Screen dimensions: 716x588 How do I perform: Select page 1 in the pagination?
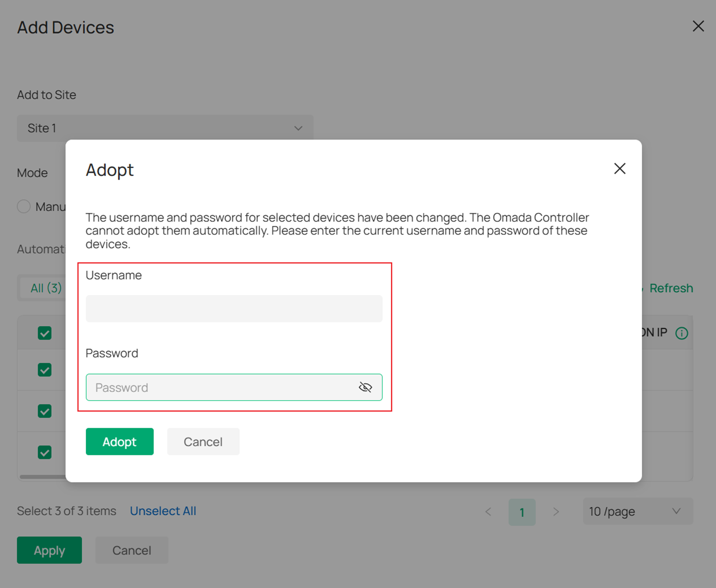522,512
